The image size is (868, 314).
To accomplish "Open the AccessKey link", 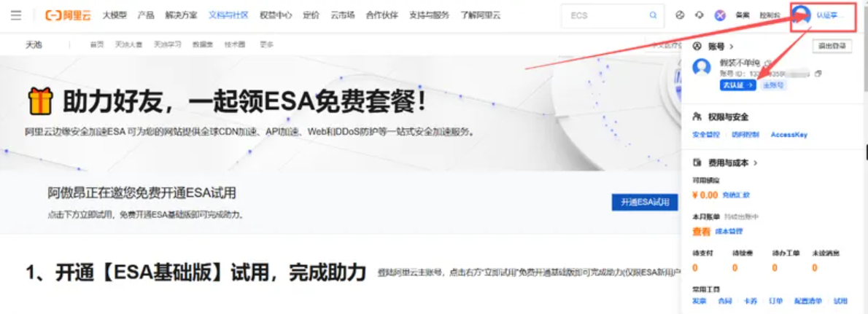I will coord(788,135).
